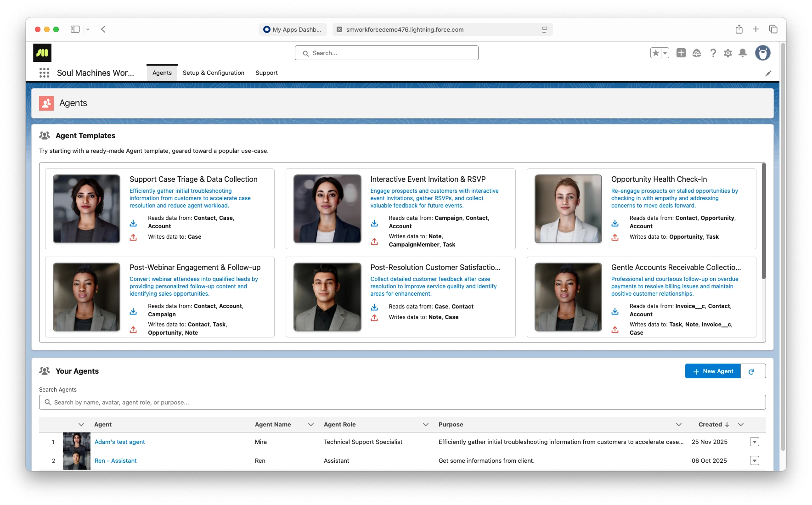Open the Setup gear icon
The width and height of the screenshot is (812, 505).
coord(728,53)
